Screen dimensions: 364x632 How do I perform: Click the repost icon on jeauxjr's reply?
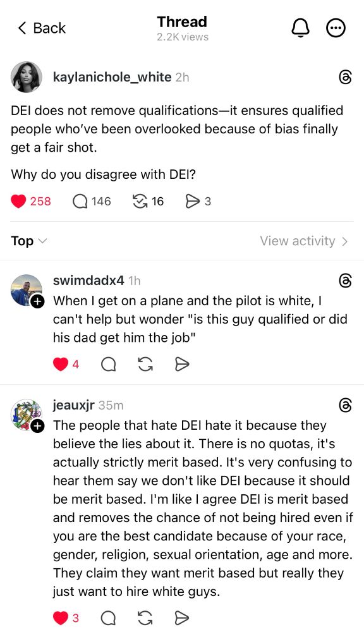pyautogui.click(x=144, y=618)
